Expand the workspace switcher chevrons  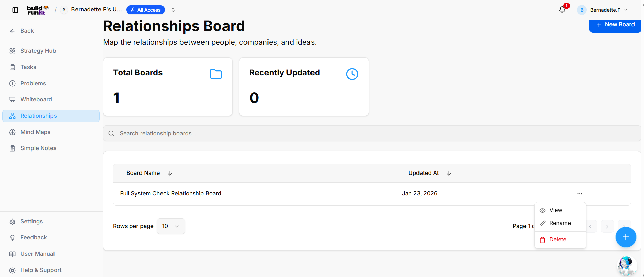click(173, 10)
